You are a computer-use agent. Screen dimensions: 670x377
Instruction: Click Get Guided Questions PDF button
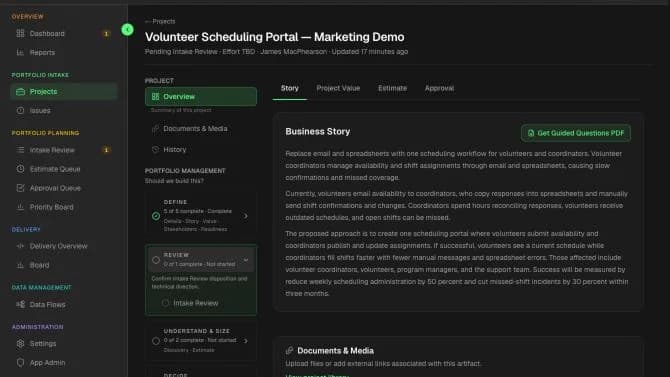[576, 133]
